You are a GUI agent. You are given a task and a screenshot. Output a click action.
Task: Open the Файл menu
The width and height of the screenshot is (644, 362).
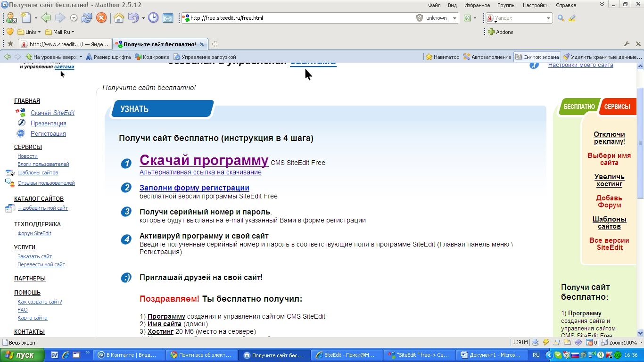(434, 5)
